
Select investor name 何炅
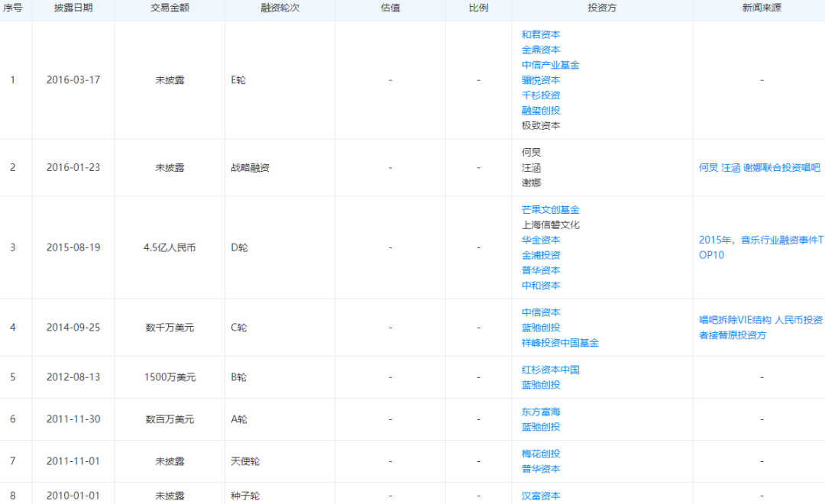[531, 153]
